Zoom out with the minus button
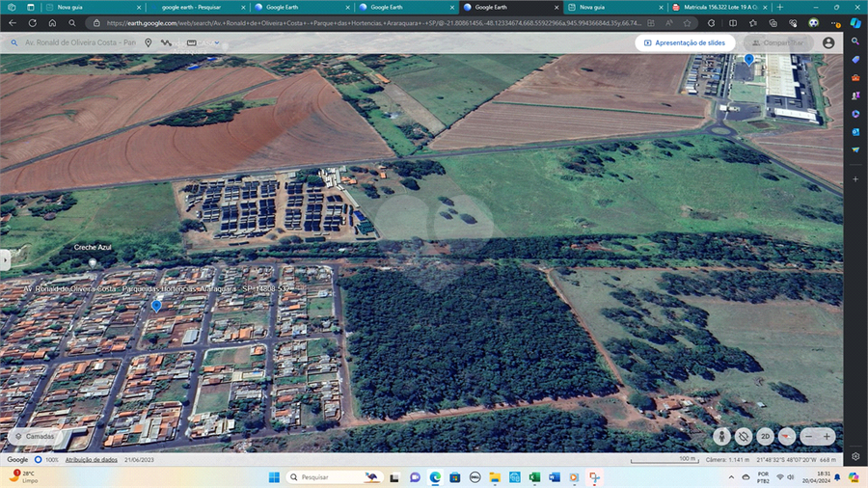 point(808,436)
